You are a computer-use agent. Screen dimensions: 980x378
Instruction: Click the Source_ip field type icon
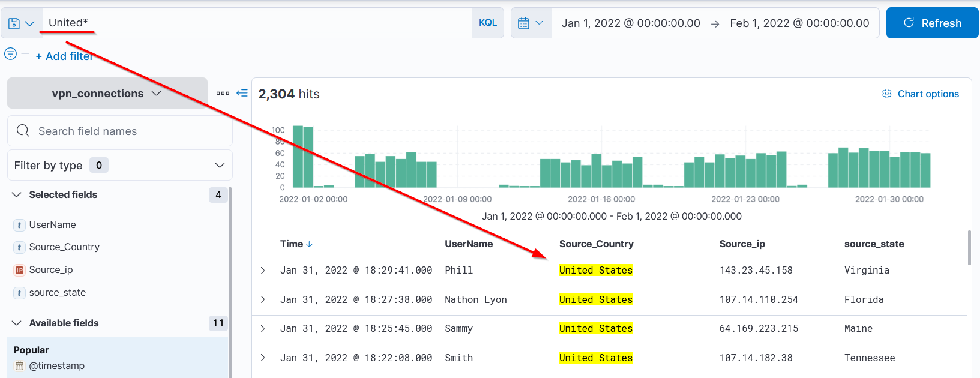[x=19, y=270]
